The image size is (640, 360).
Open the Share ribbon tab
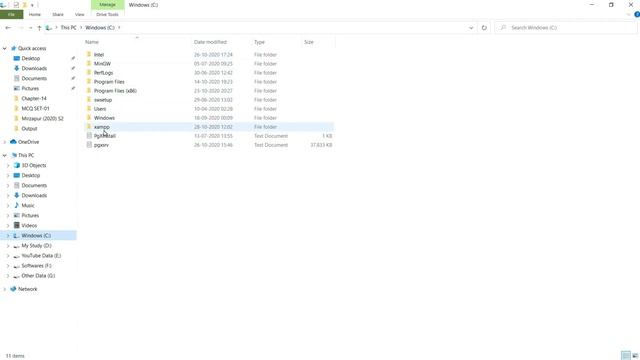coord(58,14)
